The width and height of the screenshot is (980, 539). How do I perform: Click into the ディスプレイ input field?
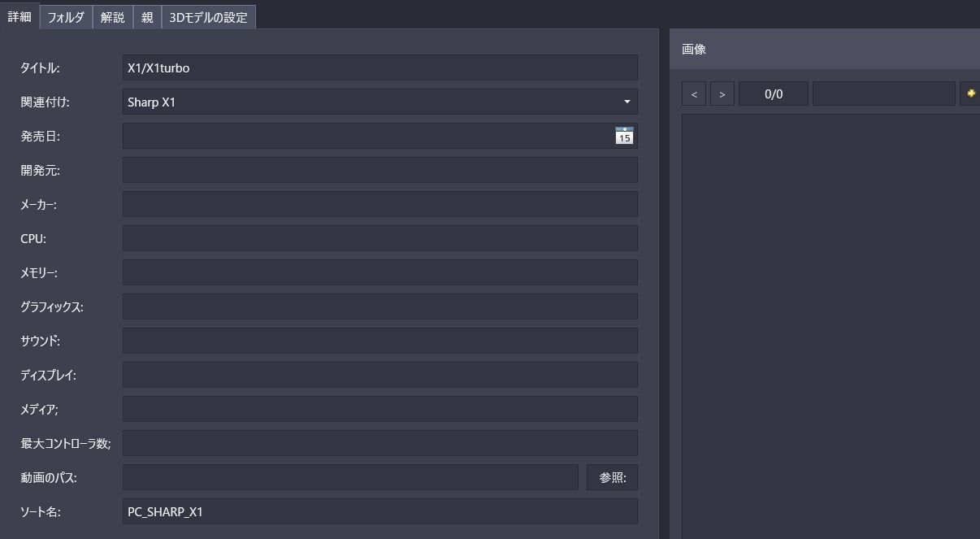click(380, 375)
